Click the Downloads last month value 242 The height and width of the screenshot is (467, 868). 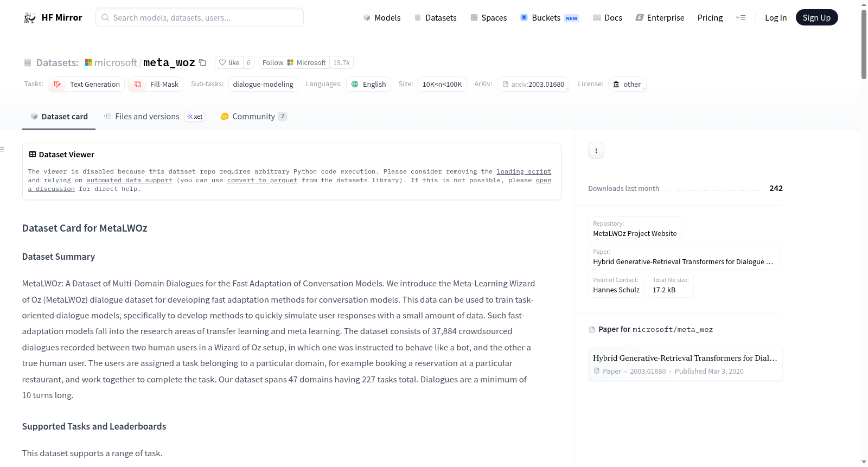(x=776, y=188)
